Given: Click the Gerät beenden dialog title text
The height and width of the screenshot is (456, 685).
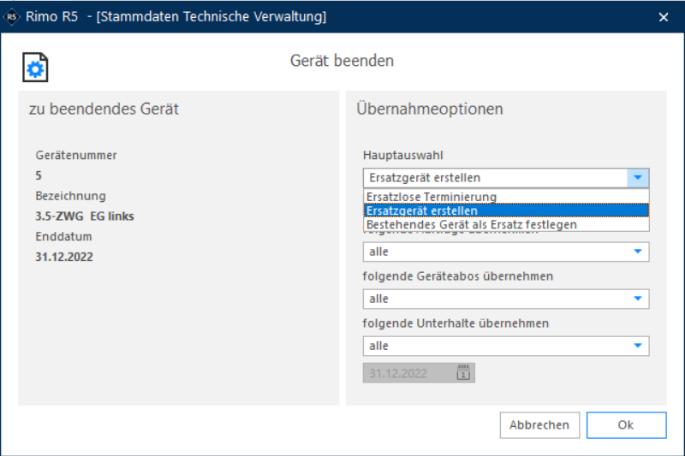Looking at the screenshot, I should [342, 60].
